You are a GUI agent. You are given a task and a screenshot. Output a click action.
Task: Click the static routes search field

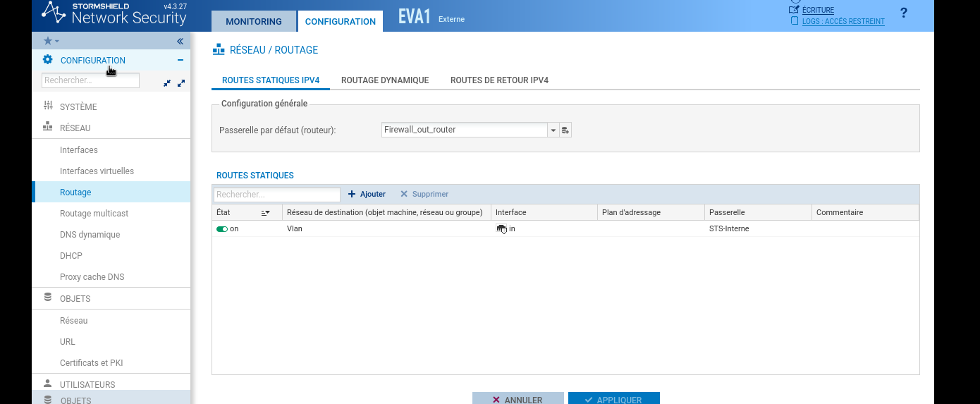[276, 195]
